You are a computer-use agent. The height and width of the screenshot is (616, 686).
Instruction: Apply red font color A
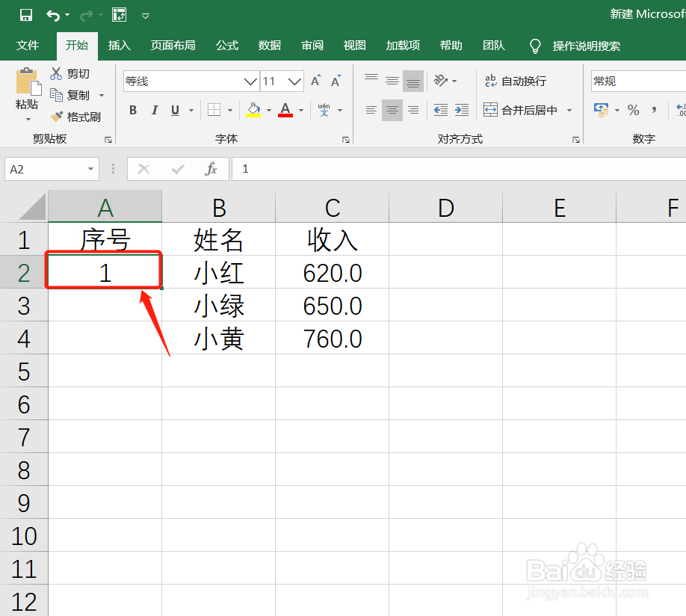[285, 110]
